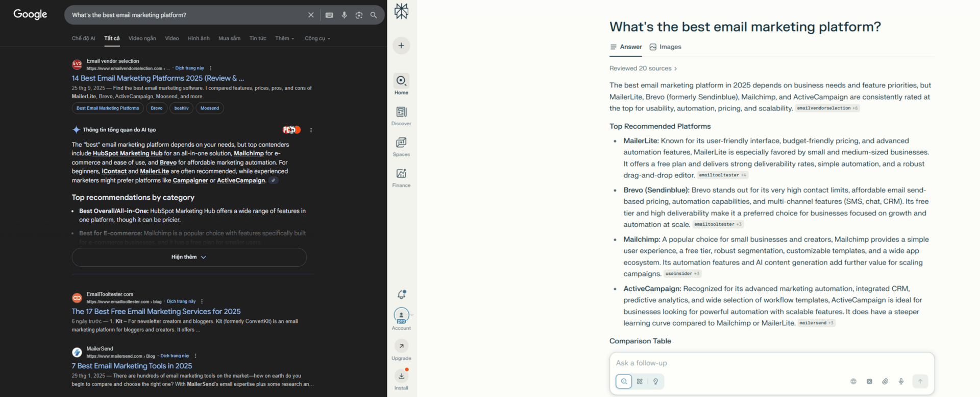The height and width of the screenshot is (397, 980).
Task: Switch to the Mua sắm tab
Action: [x=229, y=38]
